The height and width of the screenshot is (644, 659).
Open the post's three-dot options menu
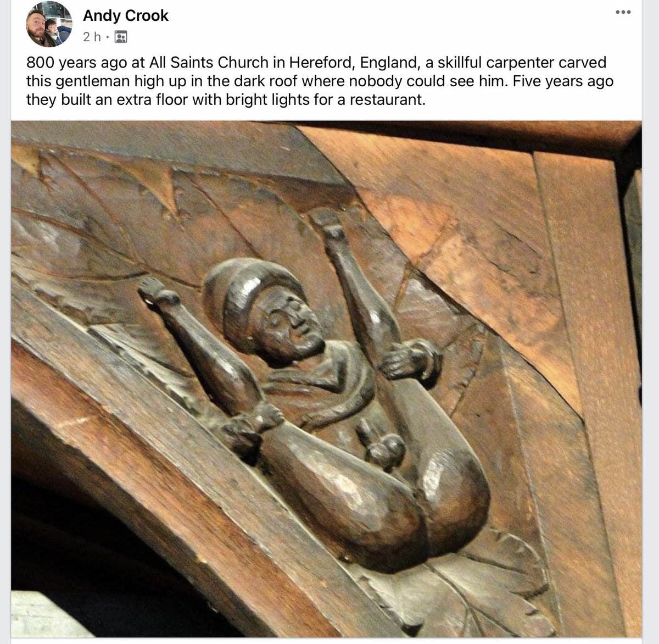pyautogui.click(x=623, y=12)
